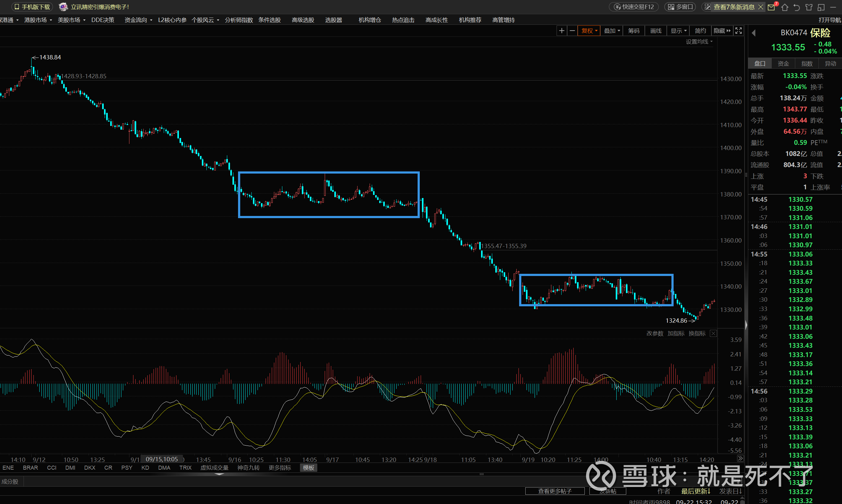This screenshot has height=504, width=842.
Task: Select the TRIX indicator tab
Action: 185,468
